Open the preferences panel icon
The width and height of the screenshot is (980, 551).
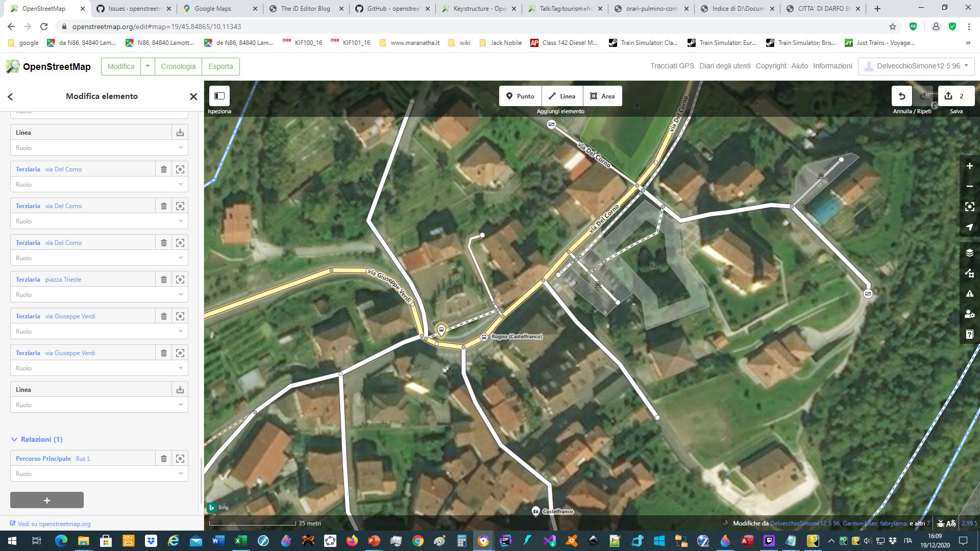[970, 314]
